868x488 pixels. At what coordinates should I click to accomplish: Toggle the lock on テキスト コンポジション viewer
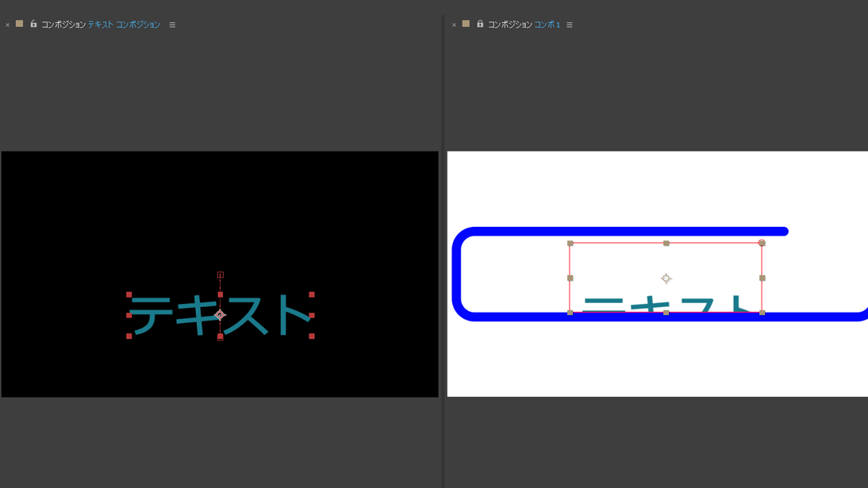[33, 25]
